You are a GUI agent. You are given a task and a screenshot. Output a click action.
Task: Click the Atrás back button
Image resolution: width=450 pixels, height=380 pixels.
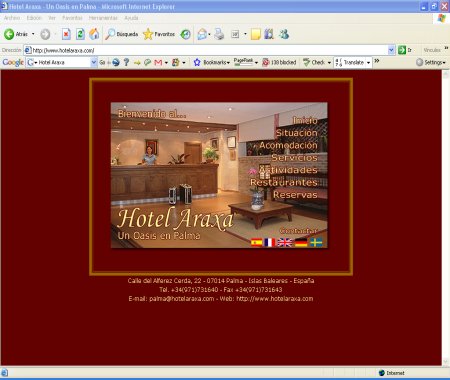(x=16, y=34)
